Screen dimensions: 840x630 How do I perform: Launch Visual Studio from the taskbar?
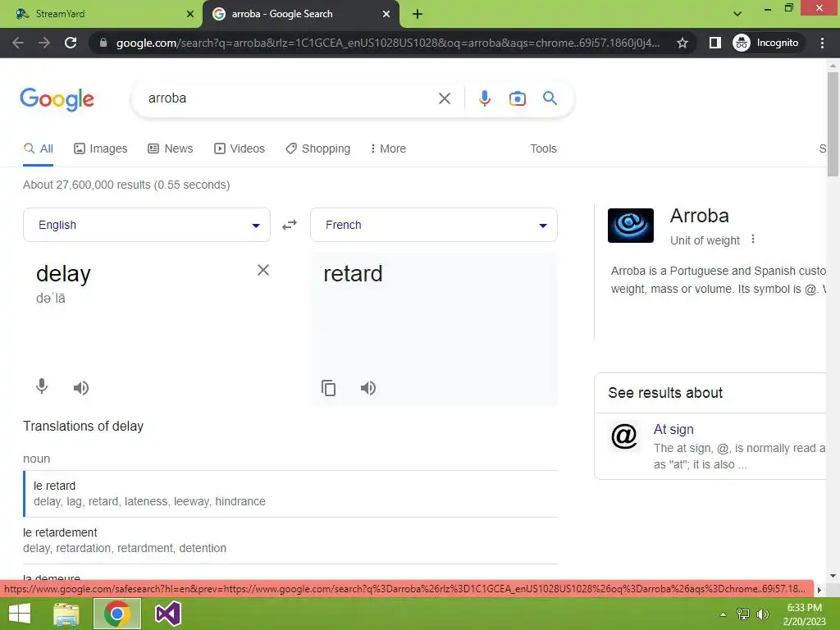point(167,614)
